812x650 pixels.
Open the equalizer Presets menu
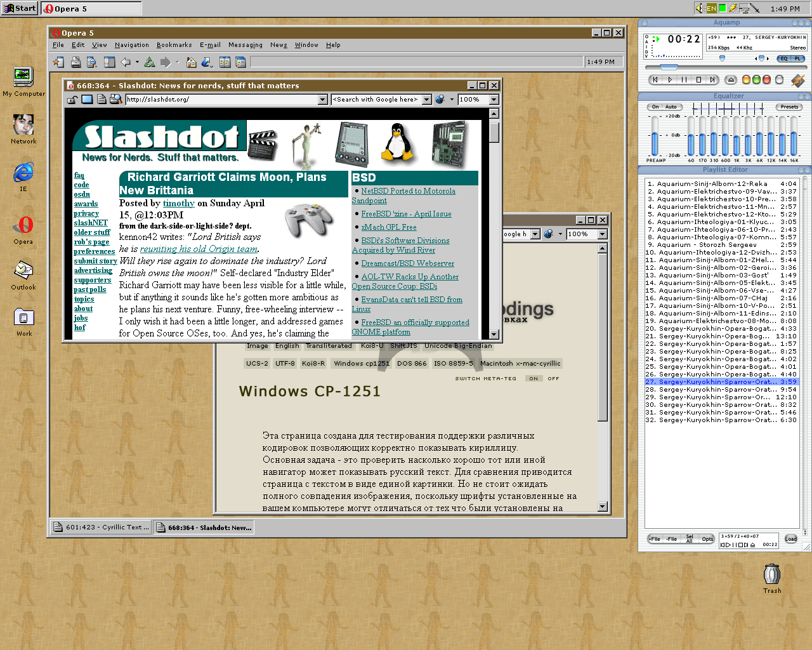pos(789,107)
